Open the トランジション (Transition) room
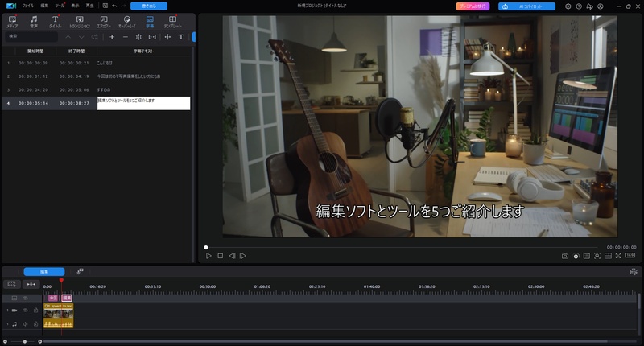644x346 pixels. pyautogui.click(x=79, y=22)
